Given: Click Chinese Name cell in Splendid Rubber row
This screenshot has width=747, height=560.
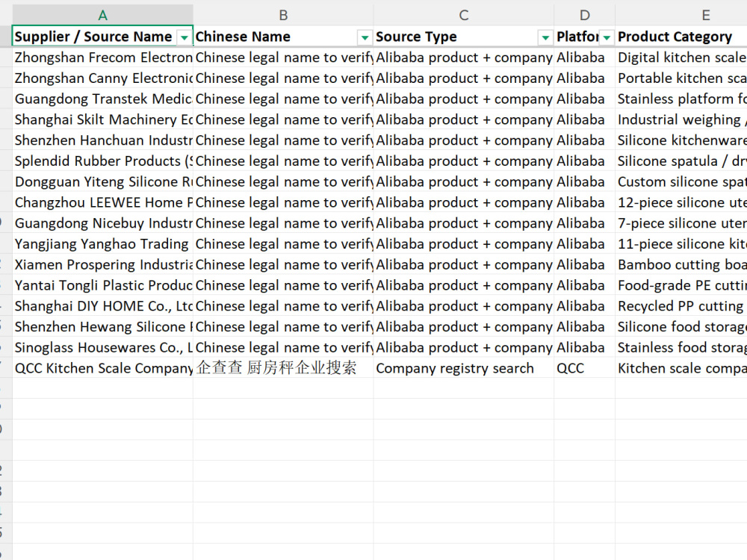Looking at the screenshot, I should tap(283, 161).
